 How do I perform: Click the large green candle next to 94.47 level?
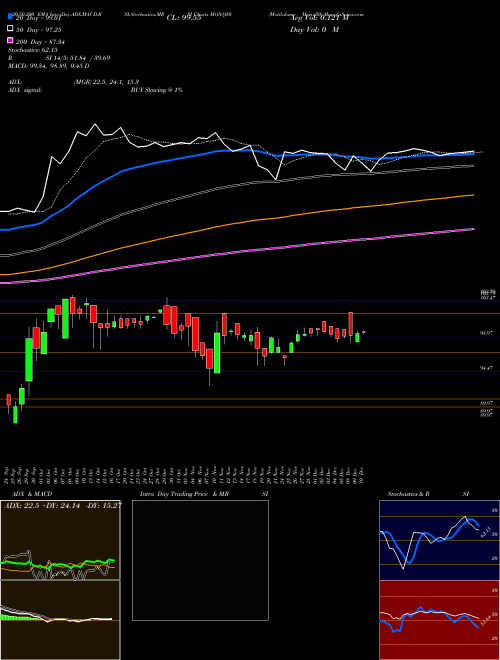[x=217, y=353]
